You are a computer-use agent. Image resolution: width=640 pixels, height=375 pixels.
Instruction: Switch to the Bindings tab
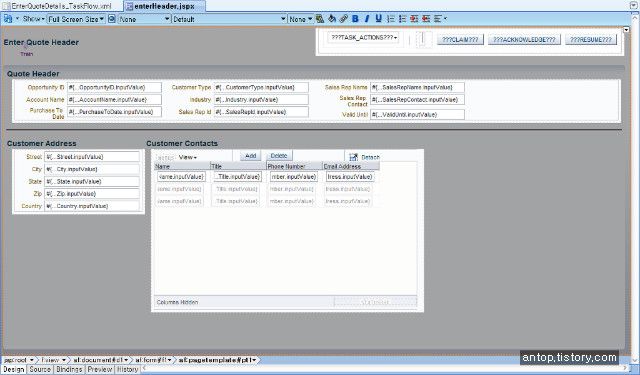69,369
